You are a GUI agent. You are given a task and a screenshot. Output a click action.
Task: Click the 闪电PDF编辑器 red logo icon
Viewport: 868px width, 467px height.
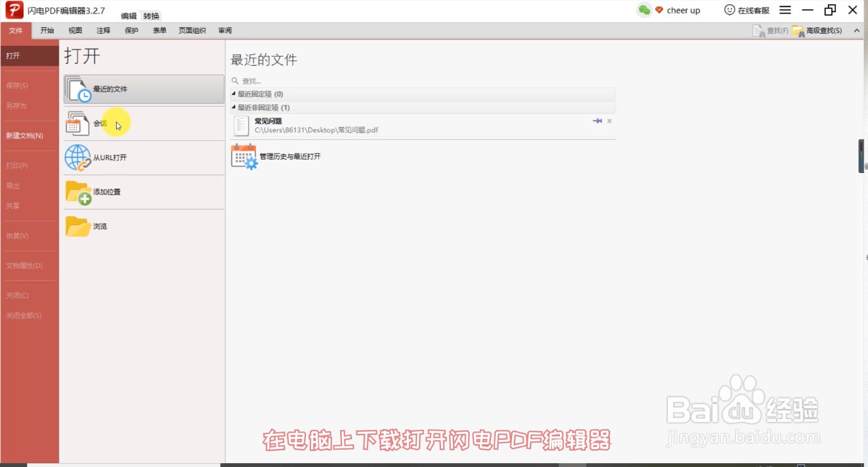pos(14,10)
